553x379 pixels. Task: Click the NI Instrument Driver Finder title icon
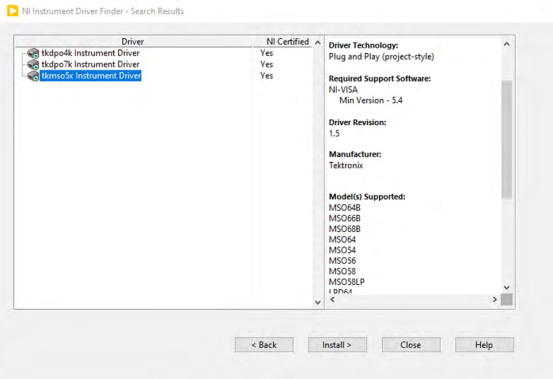12,11
